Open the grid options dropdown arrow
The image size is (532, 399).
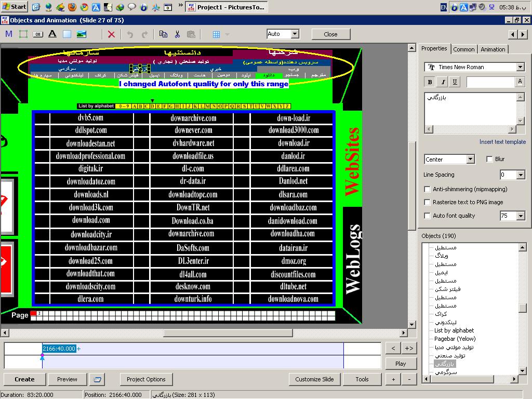228,34
